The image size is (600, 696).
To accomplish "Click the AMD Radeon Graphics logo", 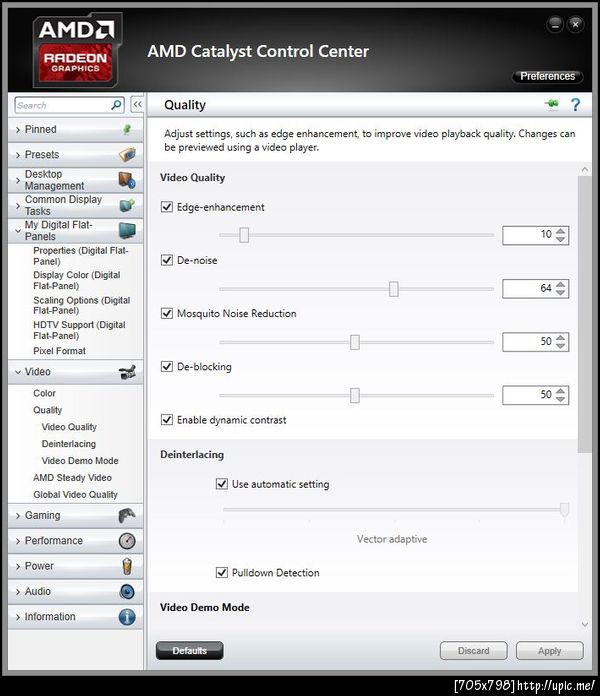I will (76, 50).
